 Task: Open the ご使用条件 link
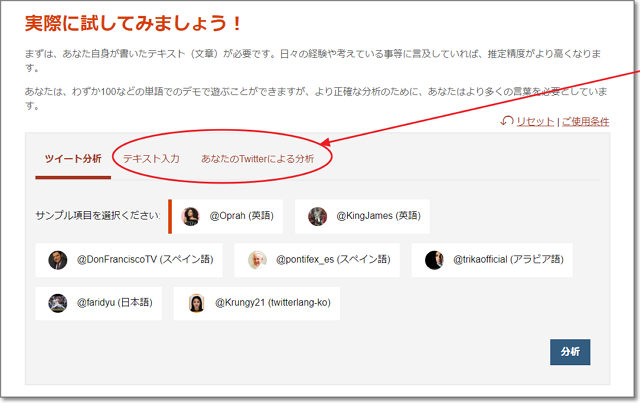pos(585,121)
